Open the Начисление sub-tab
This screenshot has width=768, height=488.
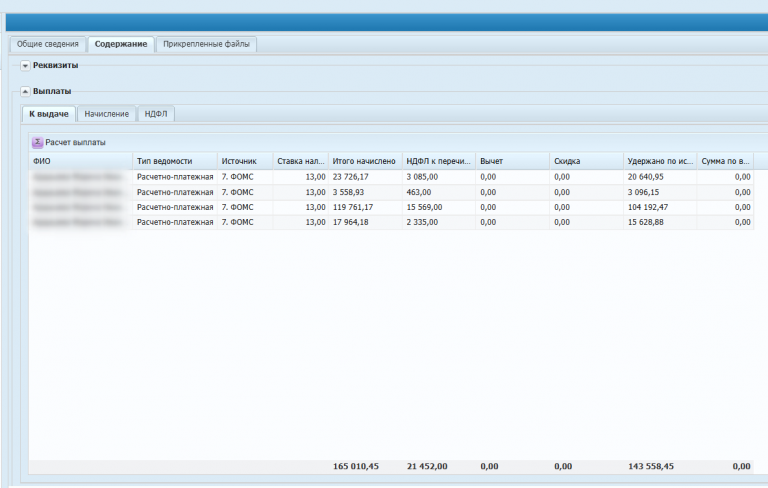106,114
